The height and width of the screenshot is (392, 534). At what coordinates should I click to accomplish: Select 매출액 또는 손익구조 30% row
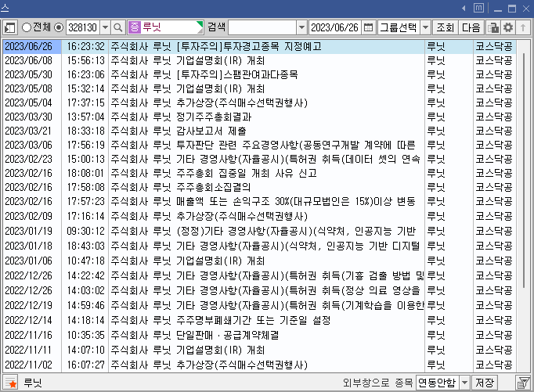click(x=259, y=201)
